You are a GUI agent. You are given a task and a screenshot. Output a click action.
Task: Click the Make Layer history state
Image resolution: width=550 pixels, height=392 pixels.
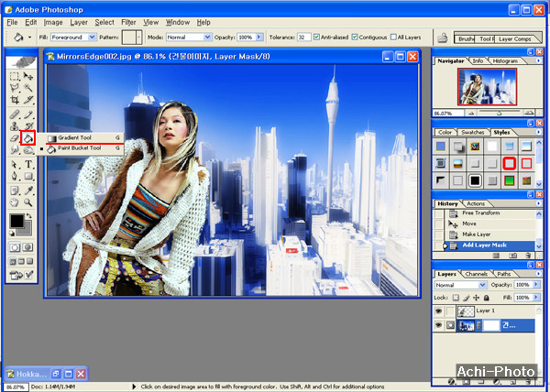click(476, 234)
